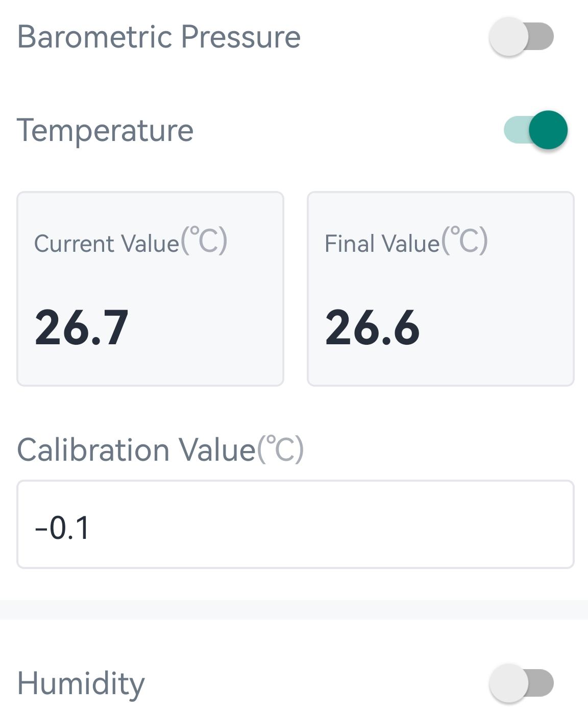Click the 26.6 final temperature reading
The width and height of the screenshot is (588, 711).
coord(372,328)
